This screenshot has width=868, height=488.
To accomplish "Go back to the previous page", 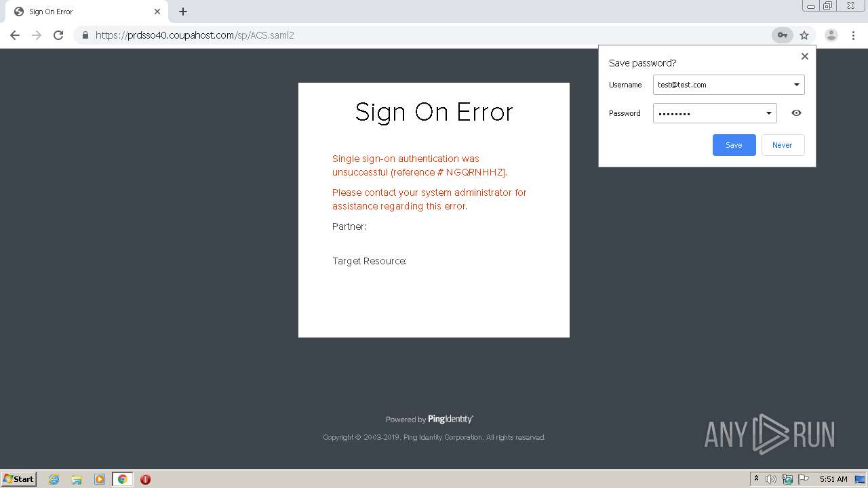I will tap(15, 35).
